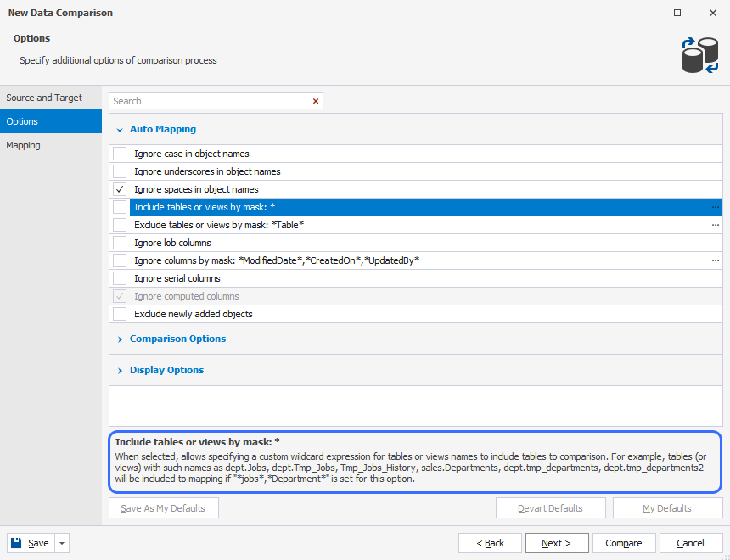
Task: Expand the Comparison Options section
Action: tap(120, 339)
